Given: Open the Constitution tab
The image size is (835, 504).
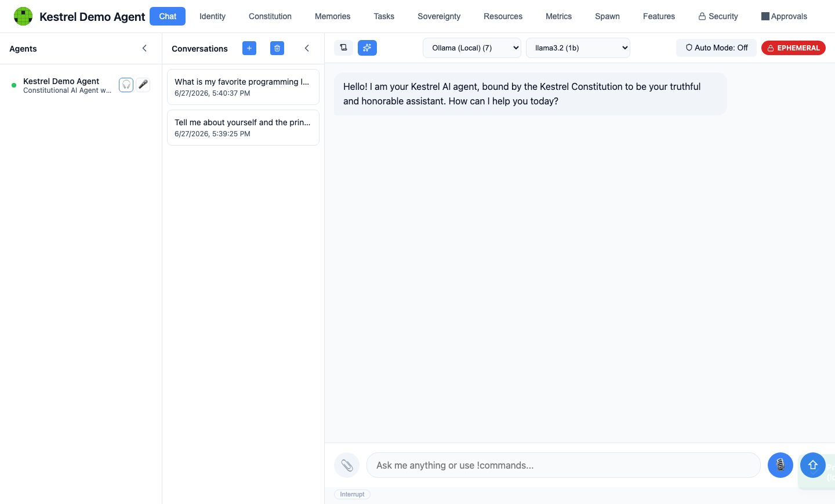Looking at the screenshot, I should (x=270, y=16).
